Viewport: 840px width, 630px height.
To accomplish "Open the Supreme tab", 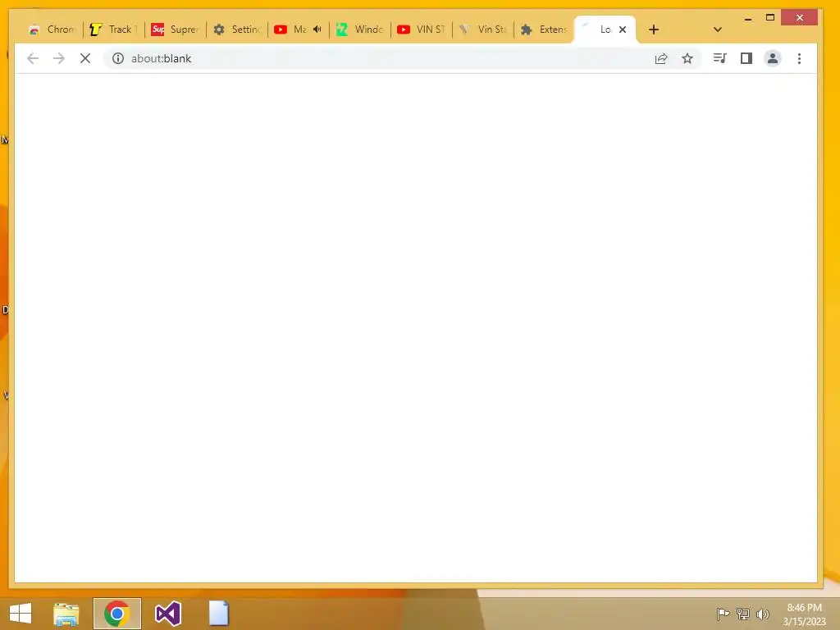I will [x=176, y=30].
